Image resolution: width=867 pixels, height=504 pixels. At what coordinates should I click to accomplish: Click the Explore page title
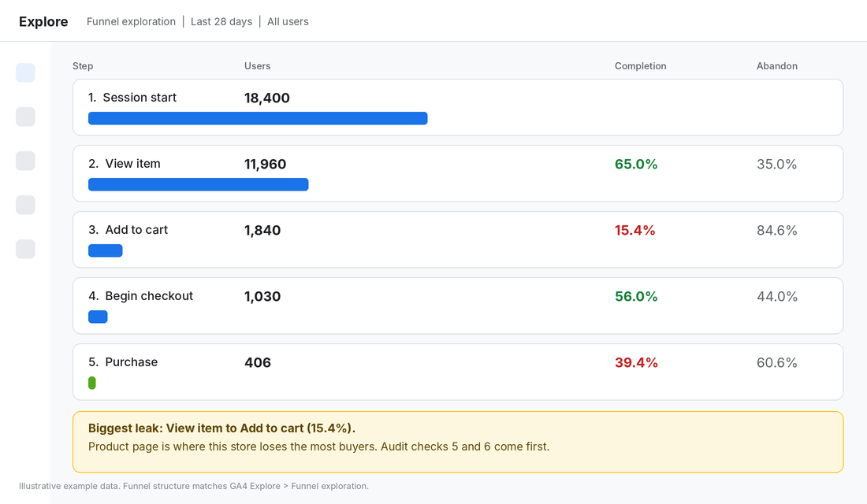click(x=43, y=21)
